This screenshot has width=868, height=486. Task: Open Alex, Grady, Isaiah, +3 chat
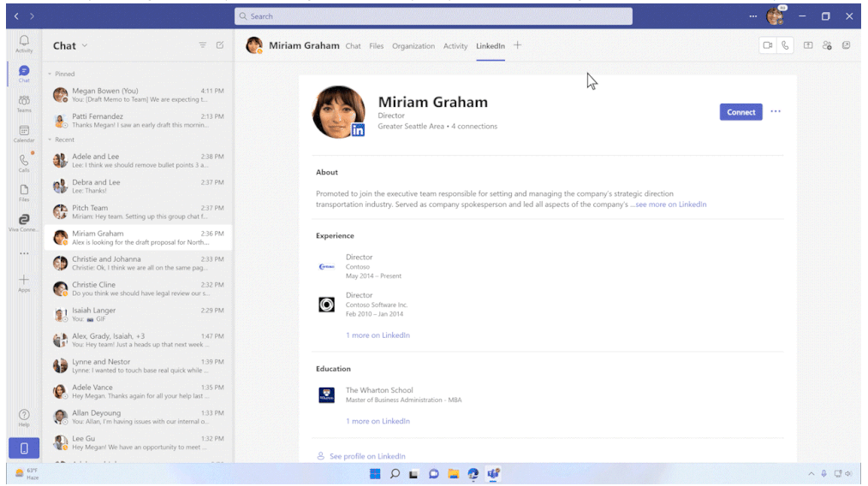pyautogui.click(x=139, y=340)
